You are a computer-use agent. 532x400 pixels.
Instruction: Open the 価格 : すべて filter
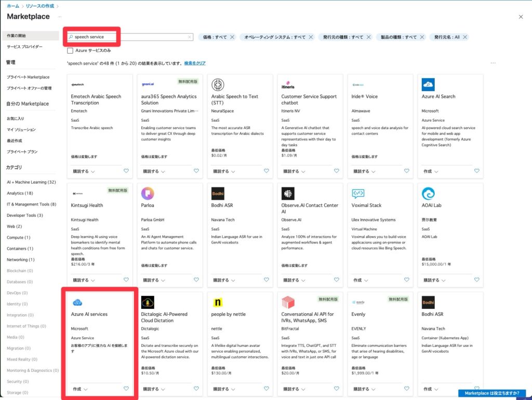coord(215,37)
